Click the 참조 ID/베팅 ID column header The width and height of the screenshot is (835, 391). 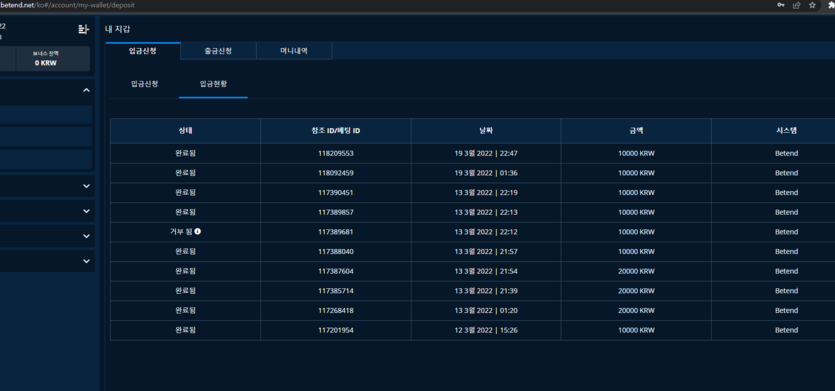point(335,131)
